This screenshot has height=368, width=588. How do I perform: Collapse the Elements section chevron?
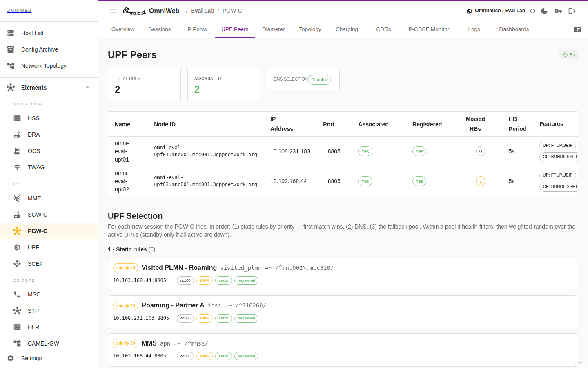tap(87, 88)
